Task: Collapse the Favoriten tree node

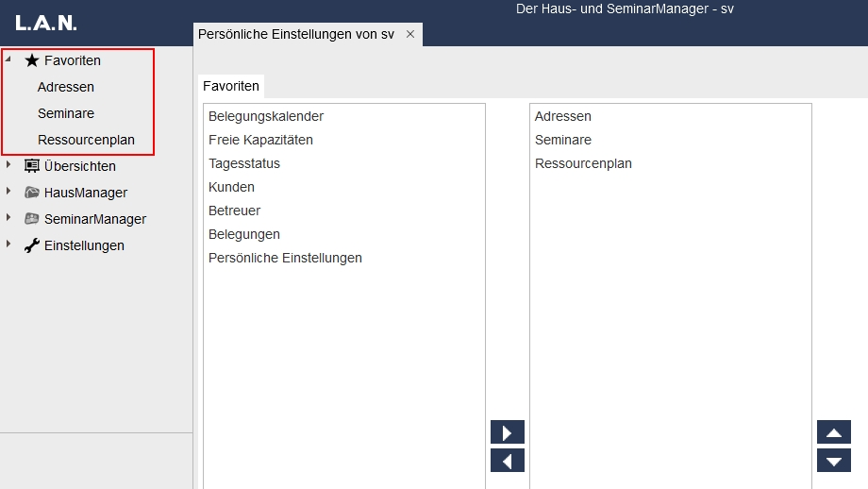Action: (8, 59)
